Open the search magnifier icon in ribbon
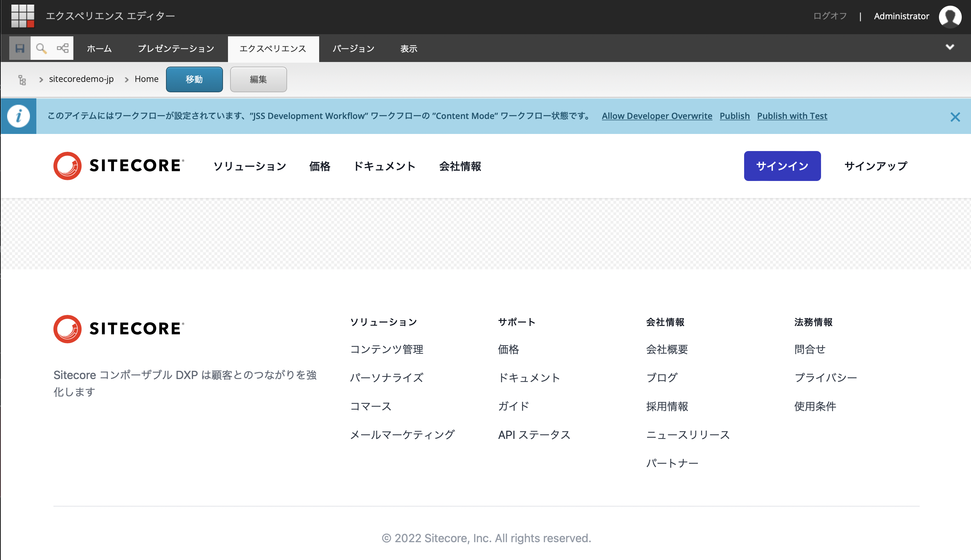The image size is (971, 560). 41,48
